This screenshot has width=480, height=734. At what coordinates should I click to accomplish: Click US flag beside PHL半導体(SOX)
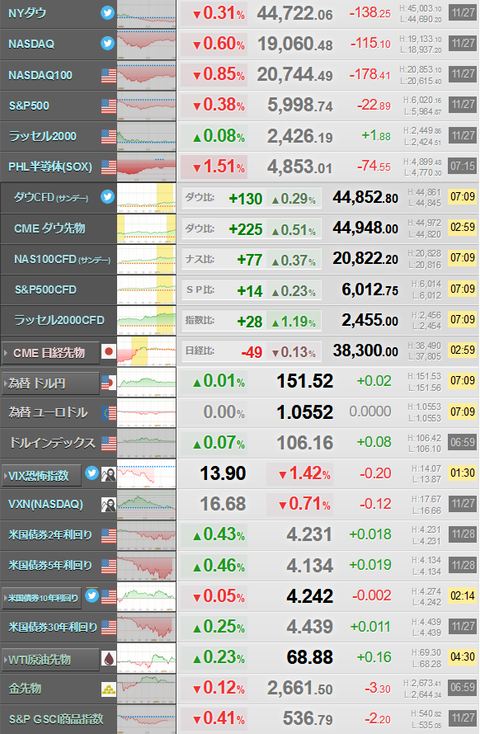pos(109,167)
